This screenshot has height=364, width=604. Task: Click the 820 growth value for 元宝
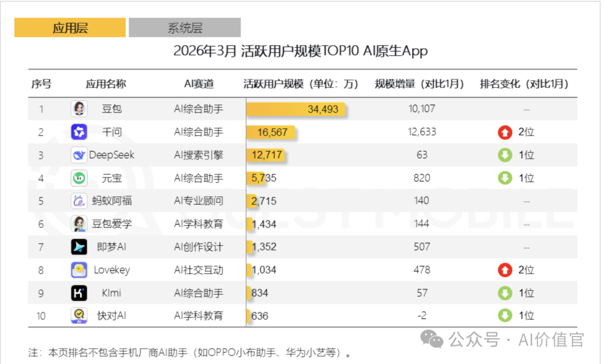coord(422,178)
